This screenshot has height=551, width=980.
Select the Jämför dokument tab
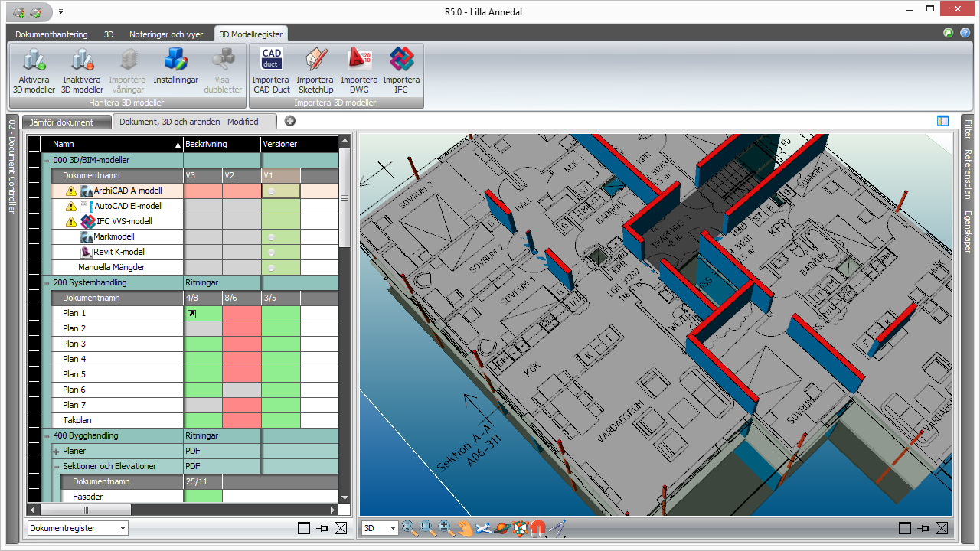[67, 122]
